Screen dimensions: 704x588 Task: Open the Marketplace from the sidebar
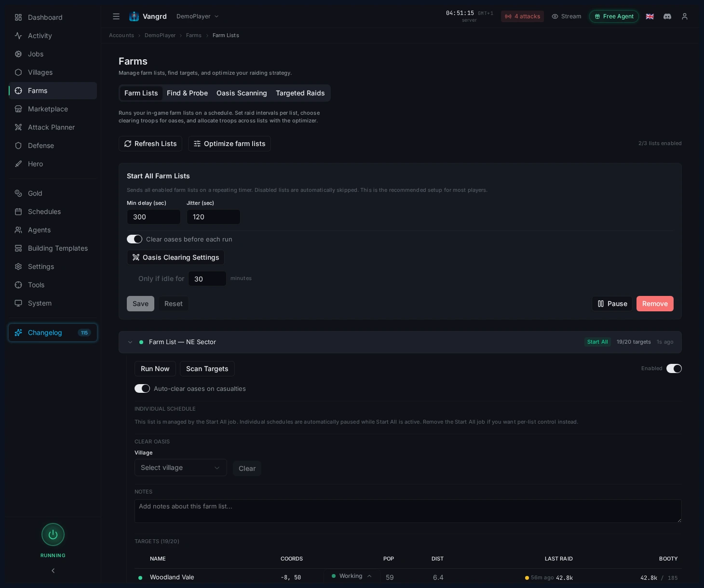pos(48,109)
